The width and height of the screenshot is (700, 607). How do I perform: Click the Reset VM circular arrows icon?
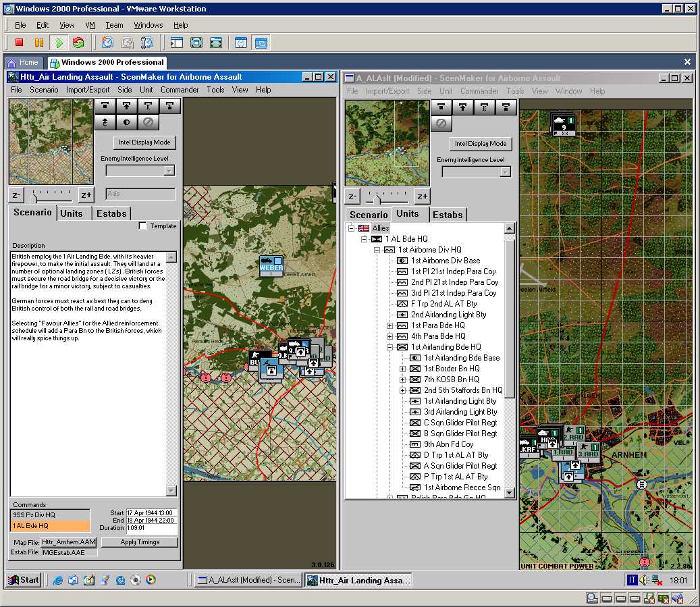[x=78, y=43]
